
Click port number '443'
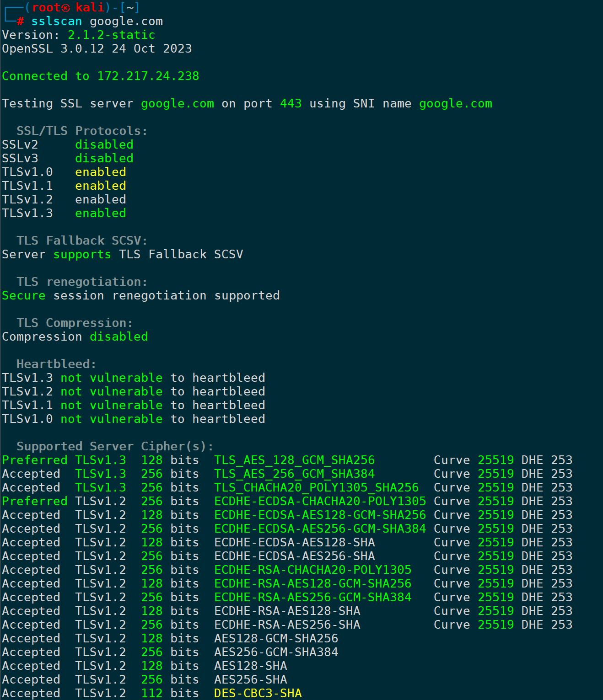pos(291,104)
